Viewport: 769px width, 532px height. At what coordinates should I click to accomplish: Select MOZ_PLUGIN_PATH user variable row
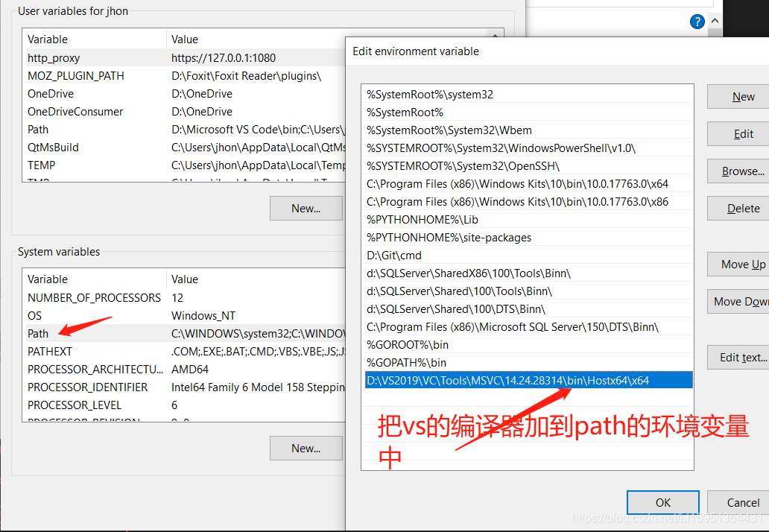184,75
